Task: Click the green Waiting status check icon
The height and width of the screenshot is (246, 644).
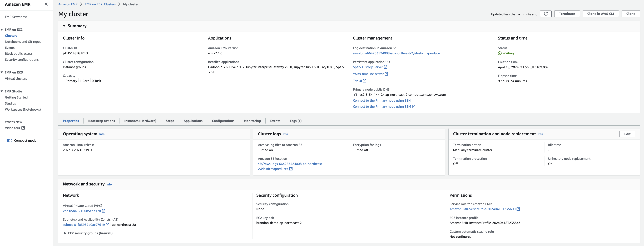Action: (x=499, y=53)
